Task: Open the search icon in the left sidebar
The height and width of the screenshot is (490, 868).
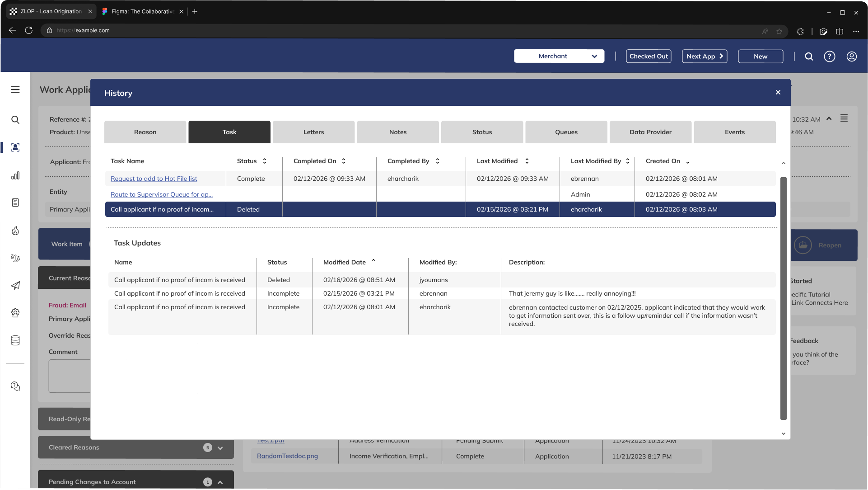Action: (15, 120)
